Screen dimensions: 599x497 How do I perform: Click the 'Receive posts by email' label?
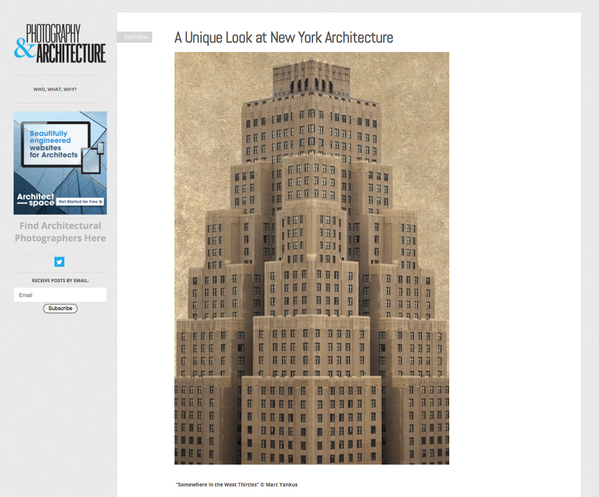pyautogui.click(x=60, y=280)
